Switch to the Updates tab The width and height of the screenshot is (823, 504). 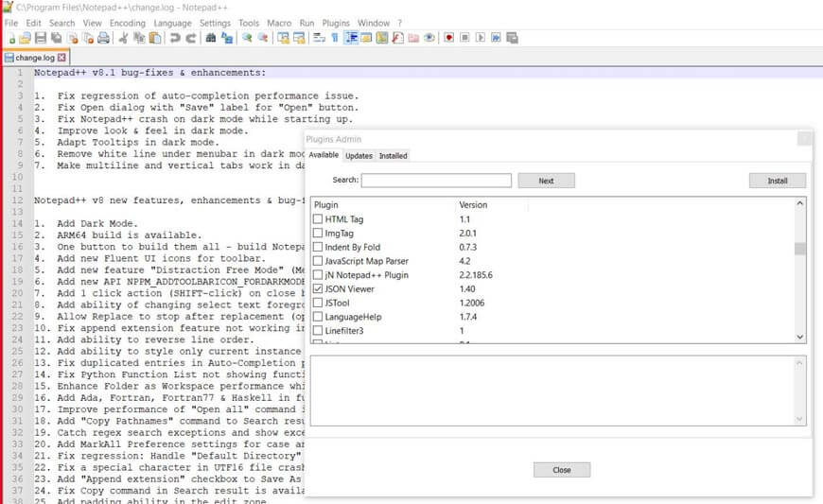point(359,156)
